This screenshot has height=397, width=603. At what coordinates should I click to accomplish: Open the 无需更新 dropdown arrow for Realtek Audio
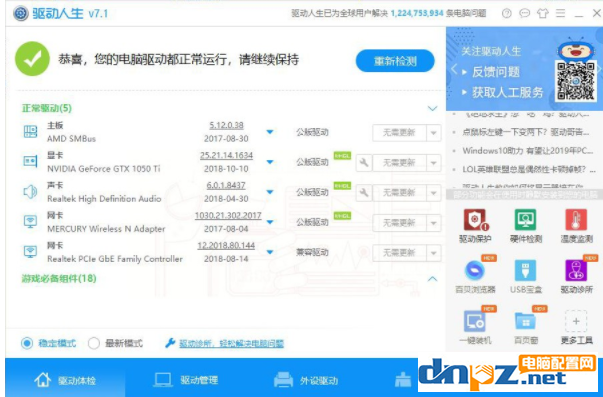(434, 193)
